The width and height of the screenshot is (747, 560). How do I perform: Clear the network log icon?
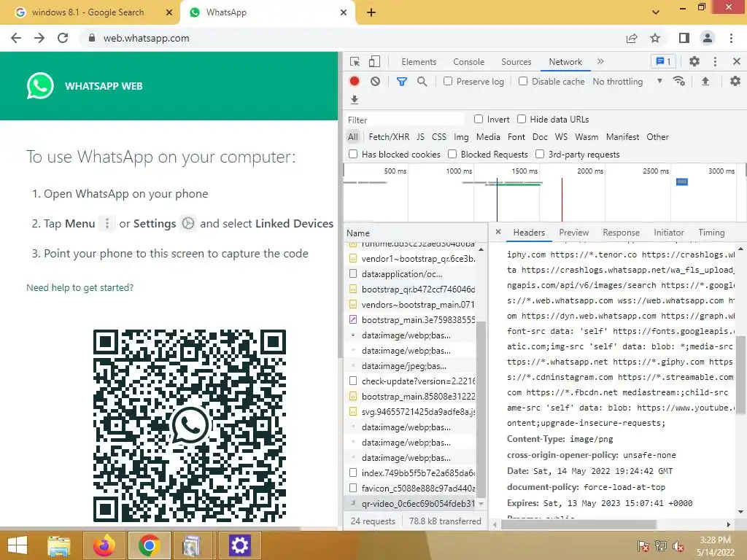376,82
